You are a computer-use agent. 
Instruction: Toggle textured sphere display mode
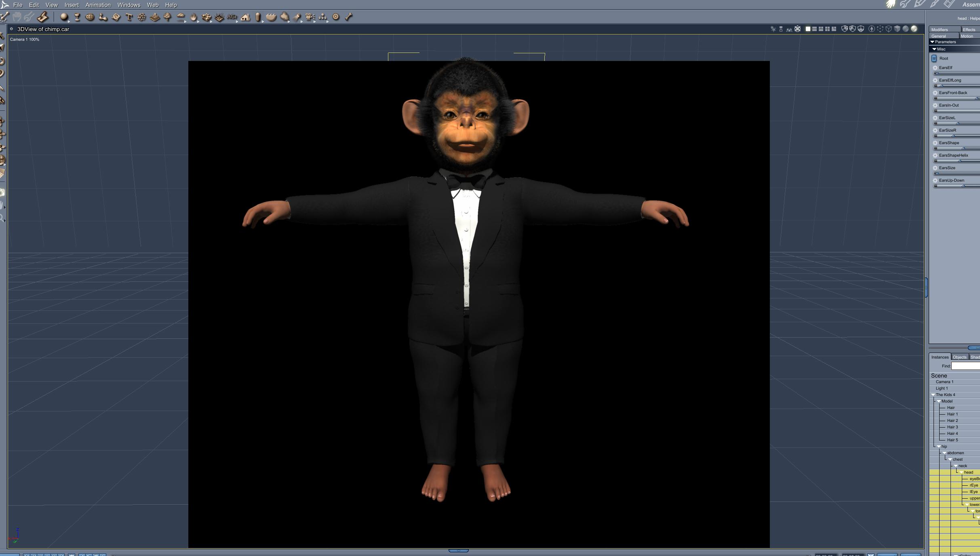click(914, 29)
